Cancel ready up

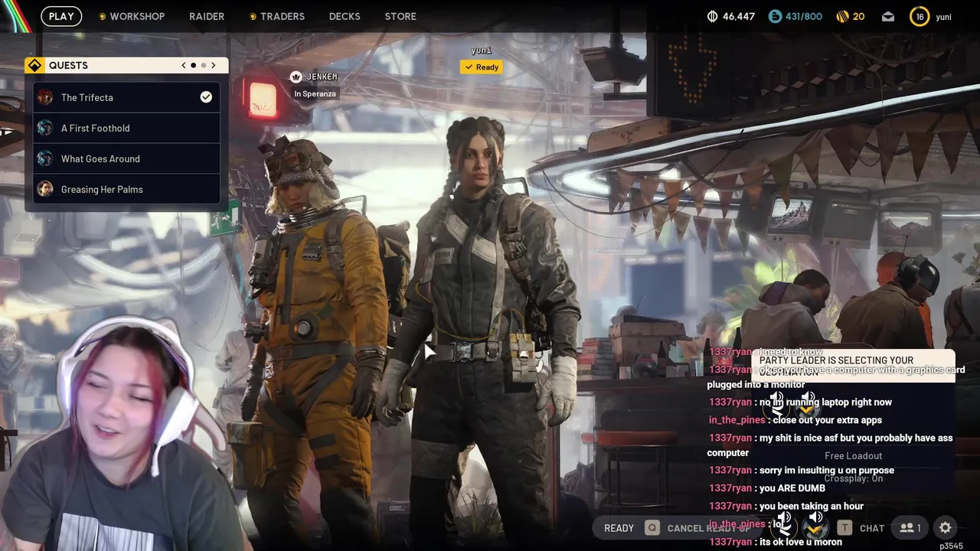[708, 528]
